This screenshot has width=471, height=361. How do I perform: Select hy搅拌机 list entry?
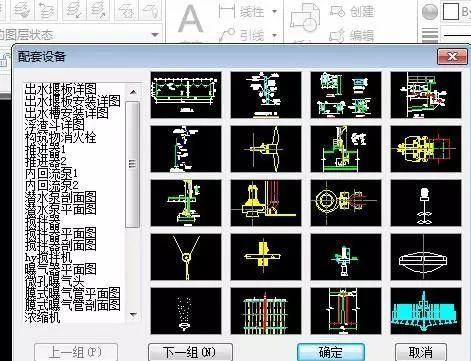point(49,257)
